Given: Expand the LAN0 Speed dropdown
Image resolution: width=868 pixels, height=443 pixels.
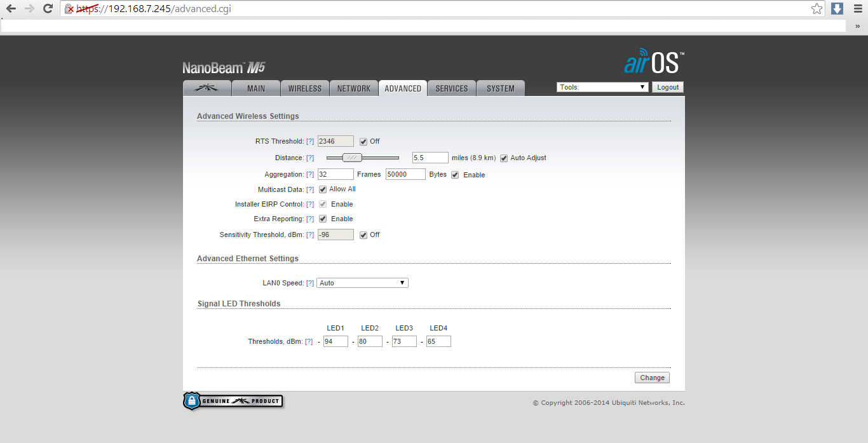Looking at the screenshot, I should coord(362,283).
